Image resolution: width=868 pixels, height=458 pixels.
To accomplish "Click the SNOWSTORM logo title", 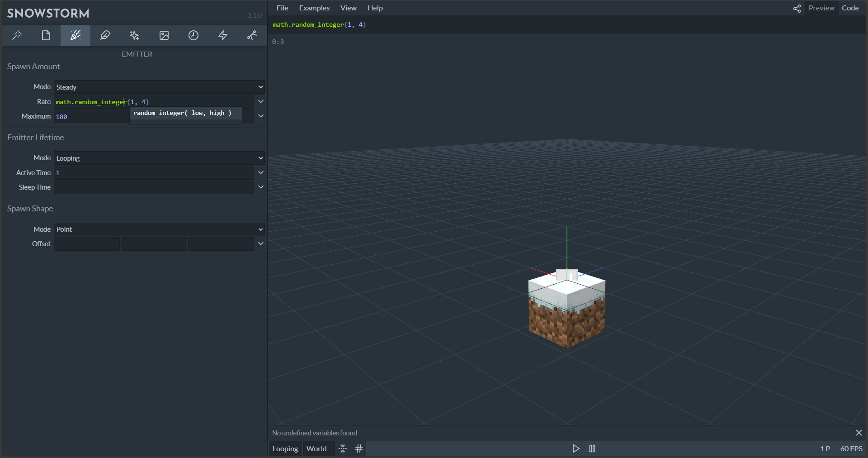I will [48, 13].
